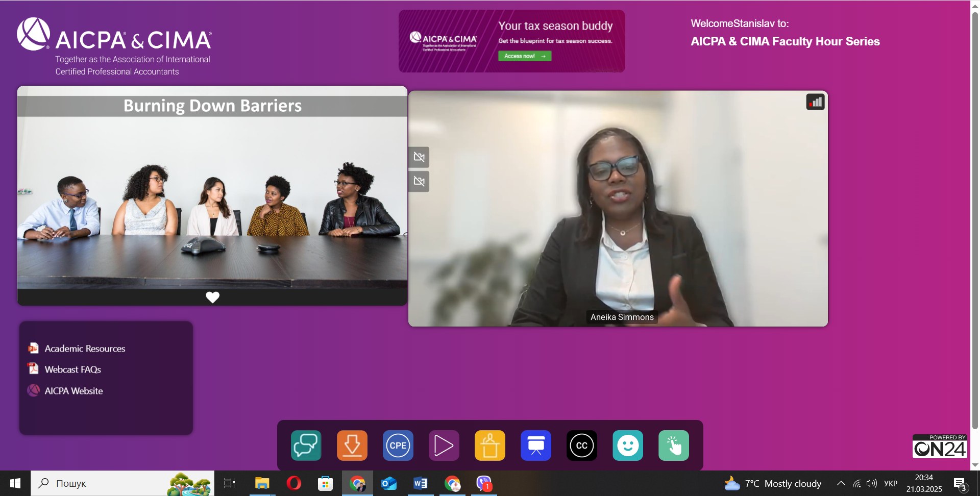Toggle closed captions with the CC icon

pos(582,445)
